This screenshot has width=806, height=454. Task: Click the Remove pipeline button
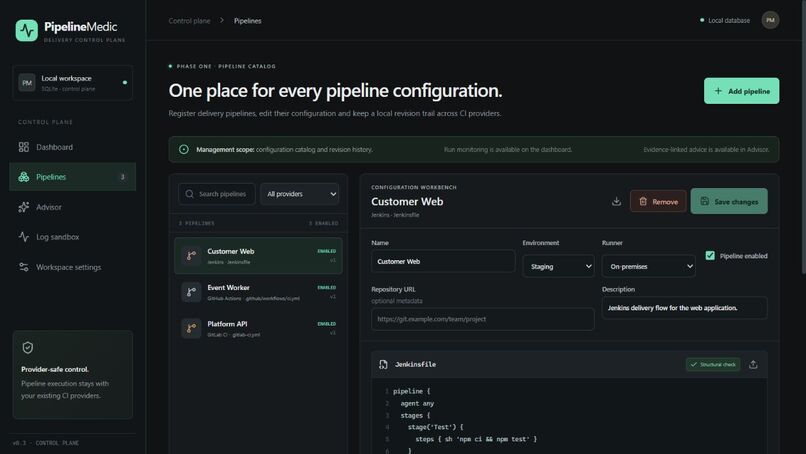(x=658, y=202)
